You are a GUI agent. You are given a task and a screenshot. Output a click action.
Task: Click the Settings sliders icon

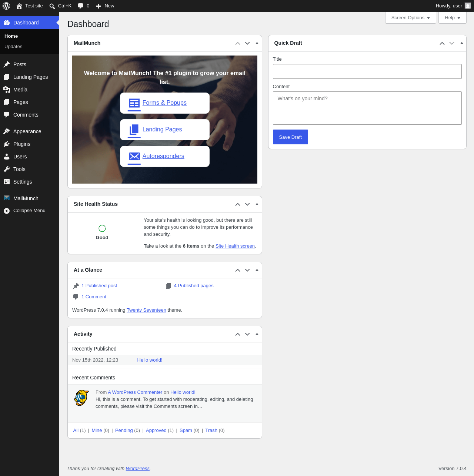7,182
